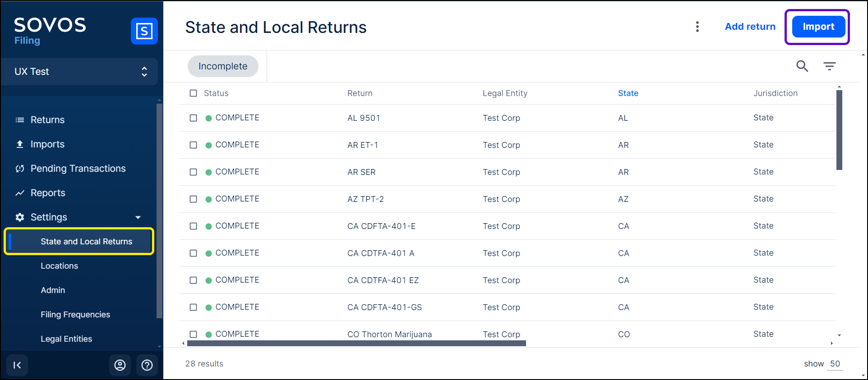Collapse the sidebar with arrow icon
This screenshot has height=380, width=868.
pos(17,365)
